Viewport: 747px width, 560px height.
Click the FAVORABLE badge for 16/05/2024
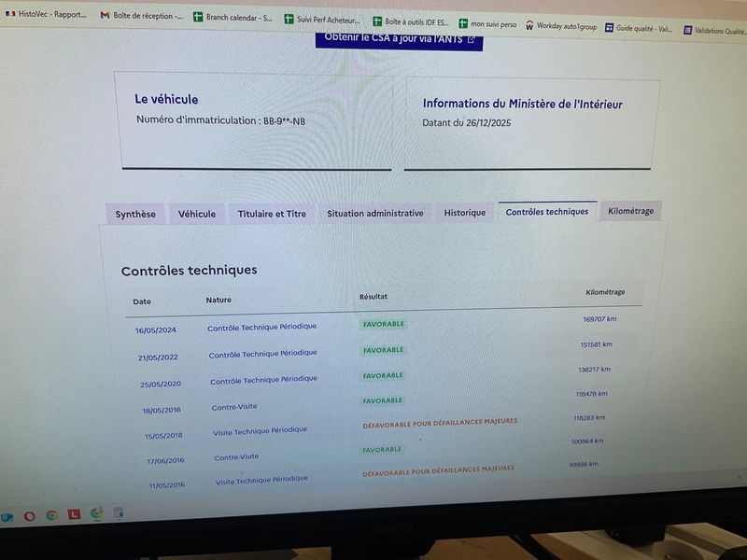click(x=383, y=324)
